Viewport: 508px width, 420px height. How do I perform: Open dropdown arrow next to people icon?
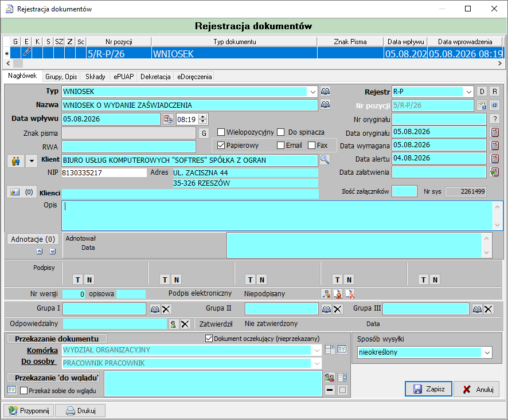point(32,160)
